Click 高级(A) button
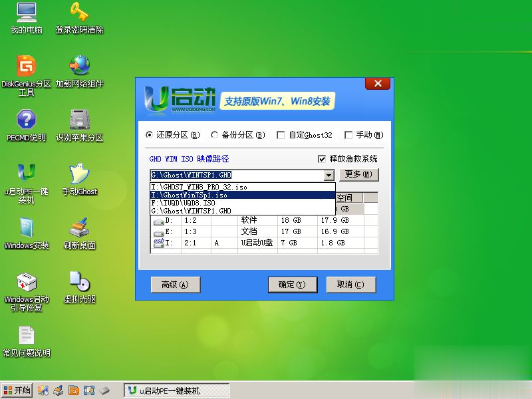The height and width of the screenshot is (399, 532). coord(176,285)
